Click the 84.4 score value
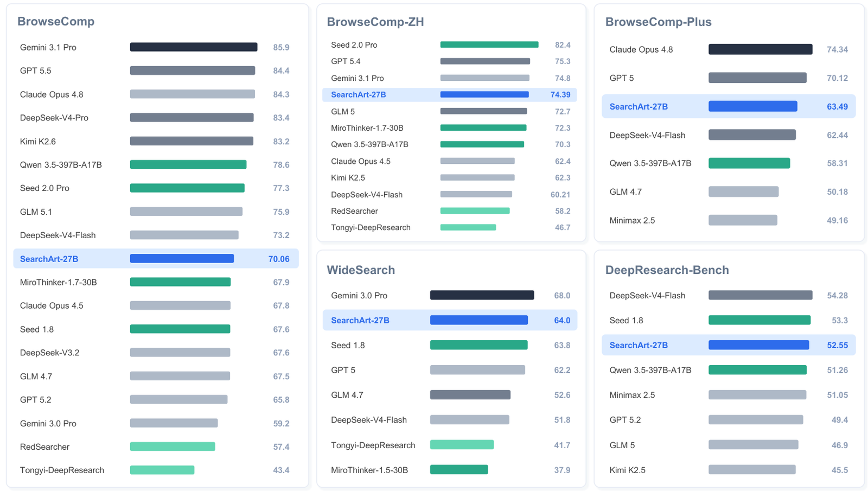Screen dimensions: 868x491 click(281, 71)
